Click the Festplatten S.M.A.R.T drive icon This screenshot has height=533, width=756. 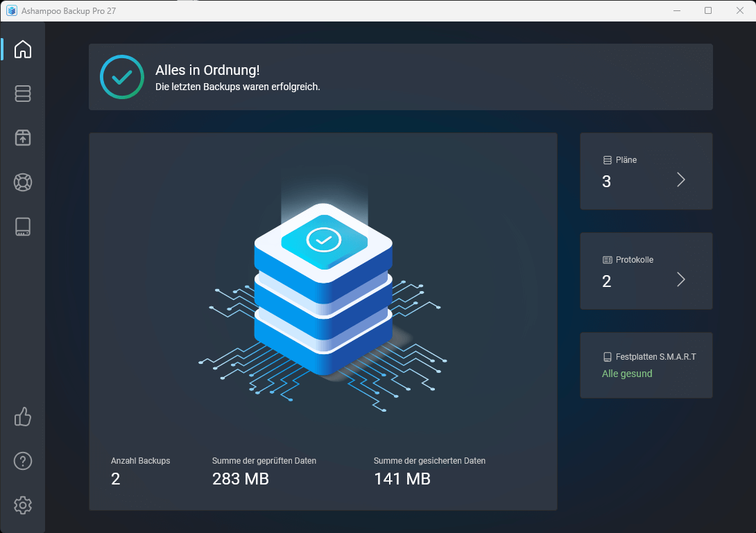tap(608, 356)
